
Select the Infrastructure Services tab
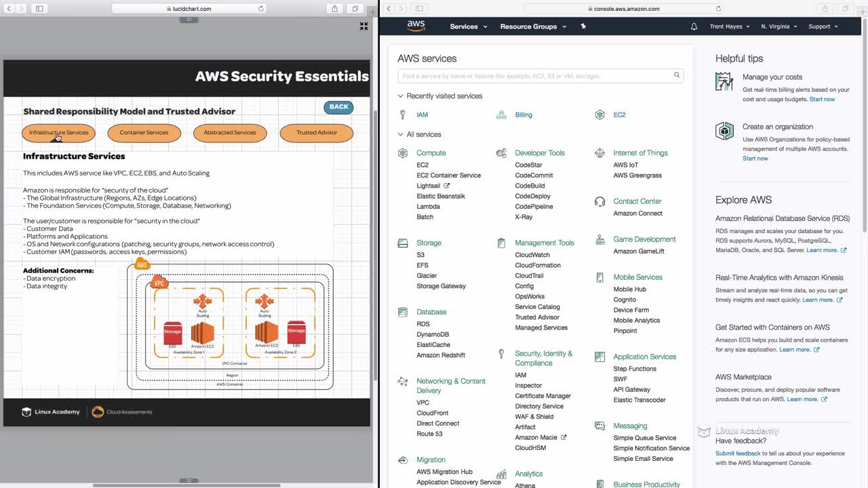(58, 133)
